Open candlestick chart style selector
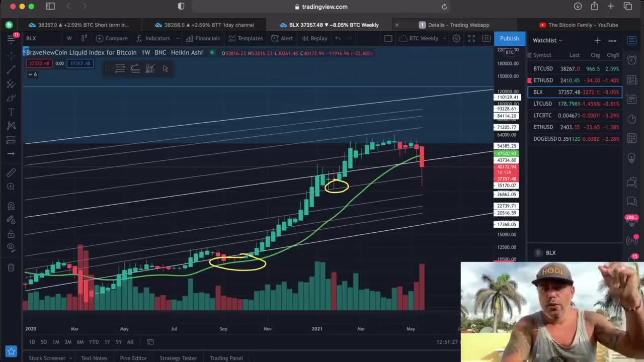Viewport: 644px width, 362px height. [84, 38]
